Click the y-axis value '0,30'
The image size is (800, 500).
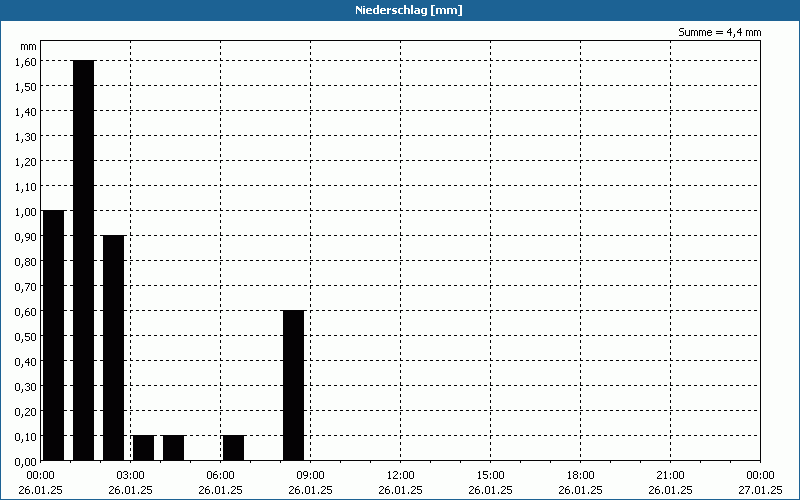(x=26, y=386)
